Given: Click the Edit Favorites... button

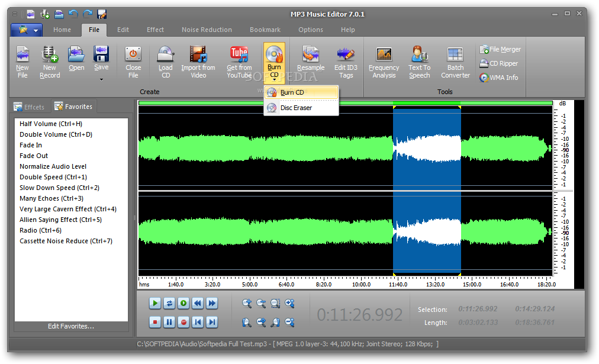Looking at the screenshot, I should 71,326.
